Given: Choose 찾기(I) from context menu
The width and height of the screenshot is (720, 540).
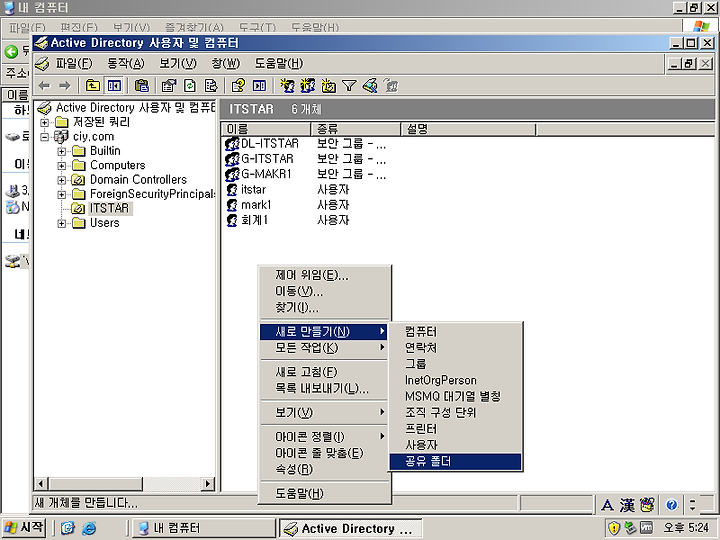Looking at the screenshot, I should [325, 307].
